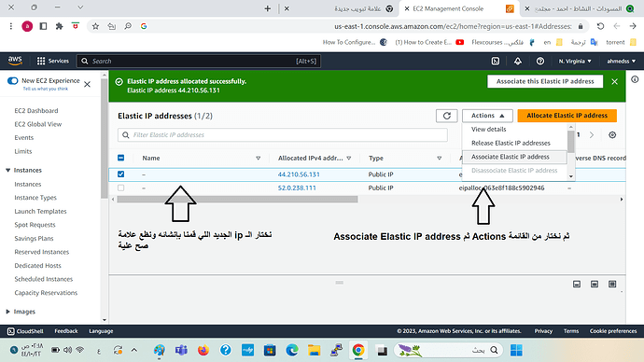Click Allocate Elastic IP address button
The width and height of the screenshot is (644, 362).
coord(567,116)
